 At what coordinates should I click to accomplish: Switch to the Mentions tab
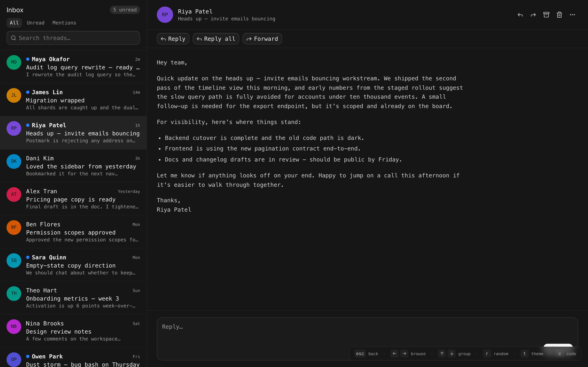coord(64,23)
